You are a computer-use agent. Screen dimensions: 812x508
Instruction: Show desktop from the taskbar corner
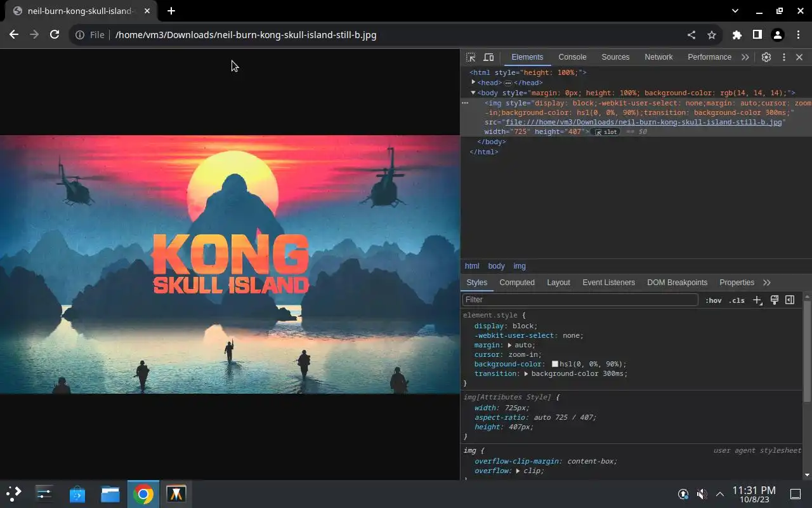pos(796,494)
